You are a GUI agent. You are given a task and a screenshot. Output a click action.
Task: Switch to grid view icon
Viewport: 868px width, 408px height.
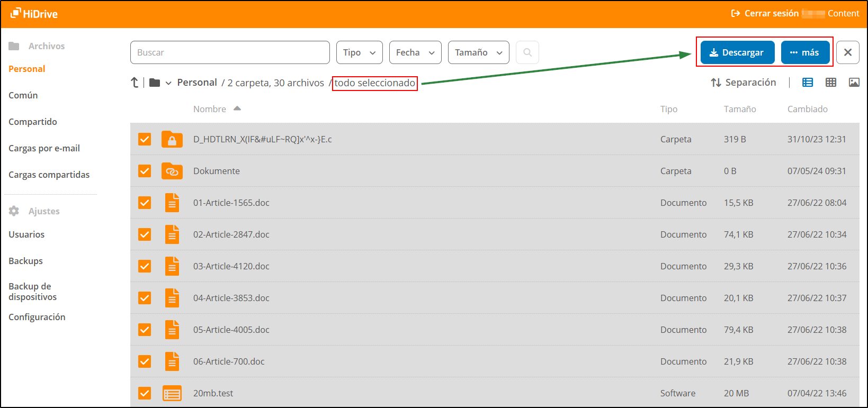coord(831,83)
